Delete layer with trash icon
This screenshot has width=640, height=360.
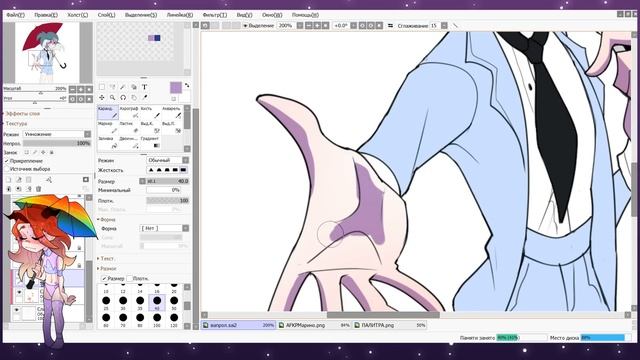(39, 189)
